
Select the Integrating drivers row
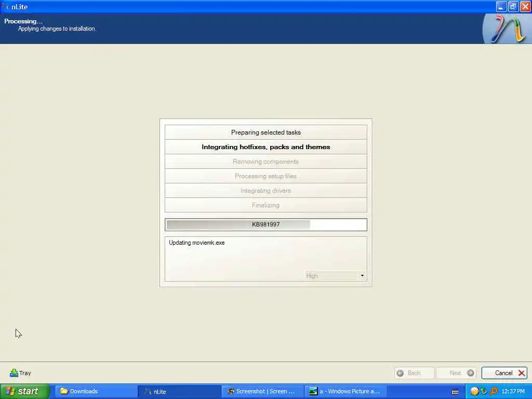(265, 191)
